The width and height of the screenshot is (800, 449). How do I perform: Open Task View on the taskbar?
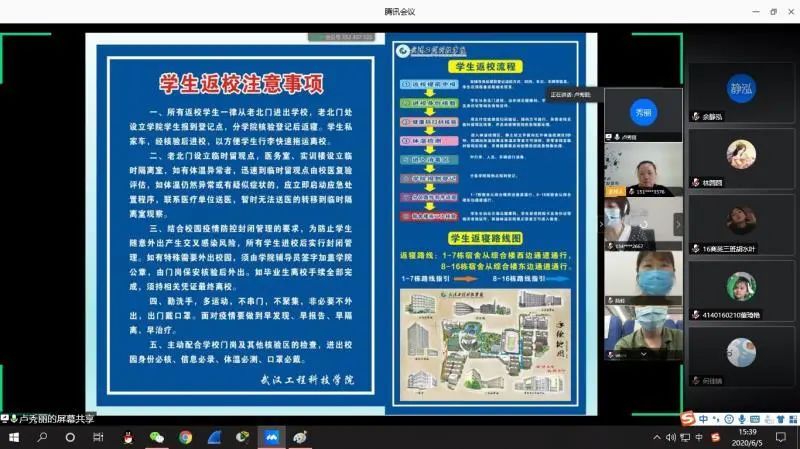(98, 437)
